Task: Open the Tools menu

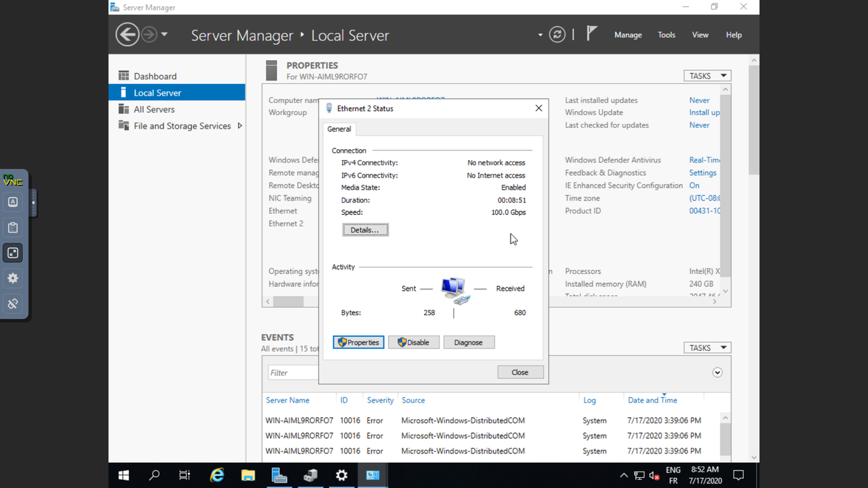Action: tap(667, 35)
